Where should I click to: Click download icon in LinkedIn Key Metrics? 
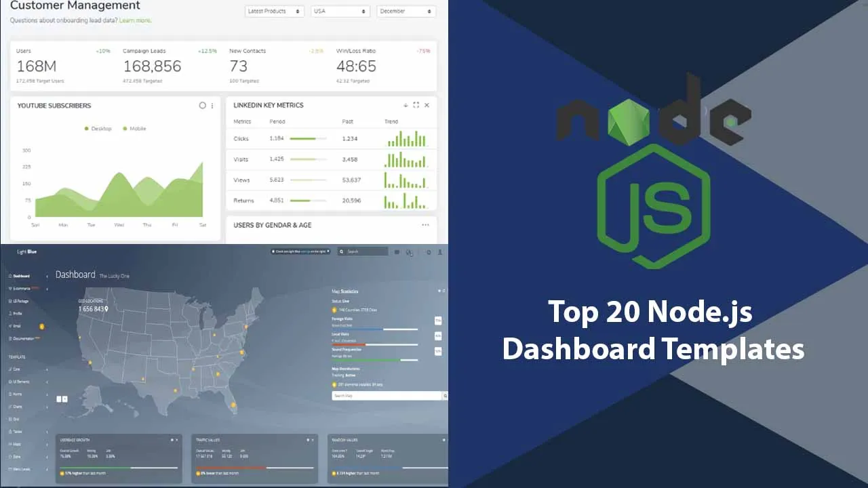click(406, 105)
